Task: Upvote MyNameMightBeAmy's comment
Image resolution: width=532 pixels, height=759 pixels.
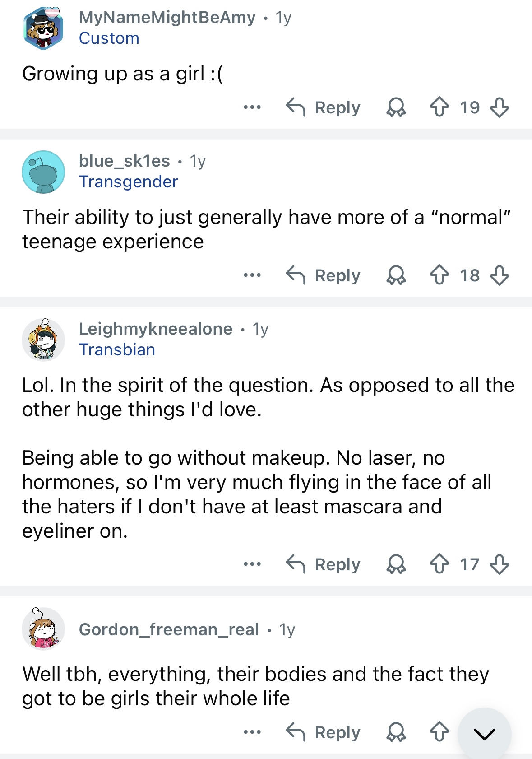Action: 439,107
